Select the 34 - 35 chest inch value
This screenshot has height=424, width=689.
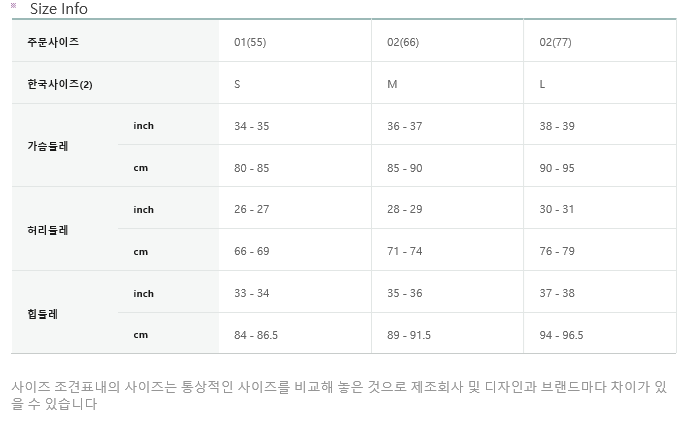251,126
